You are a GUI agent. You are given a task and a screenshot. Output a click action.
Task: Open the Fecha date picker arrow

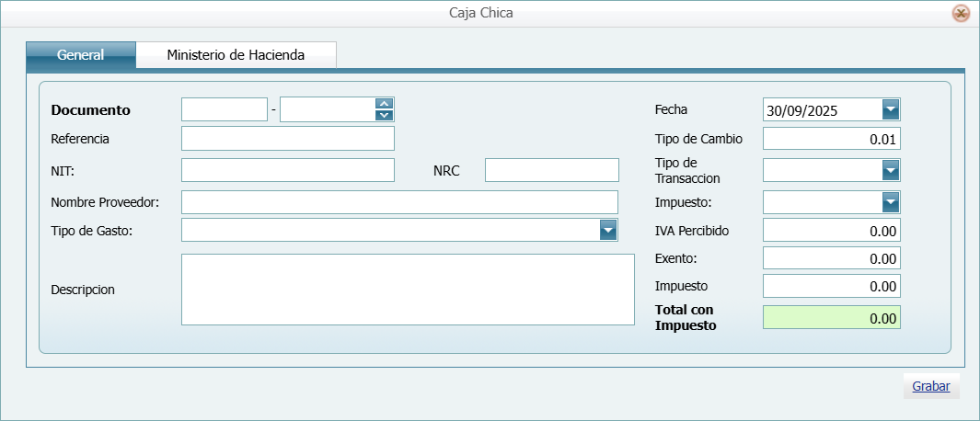click(890, 110)
